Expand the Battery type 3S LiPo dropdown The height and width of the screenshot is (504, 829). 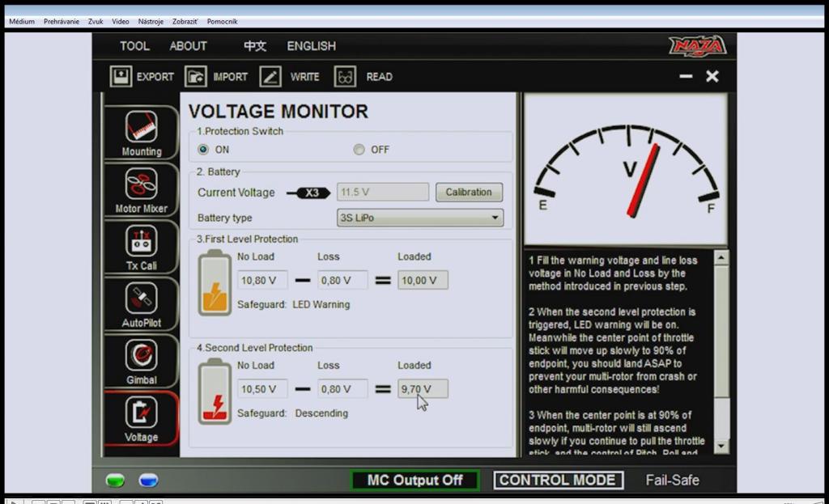[x=419, y=218]
